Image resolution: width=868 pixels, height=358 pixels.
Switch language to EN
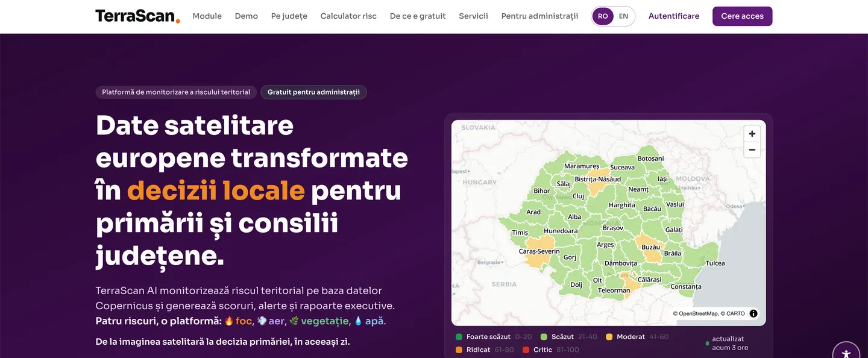tap(623, 16)
